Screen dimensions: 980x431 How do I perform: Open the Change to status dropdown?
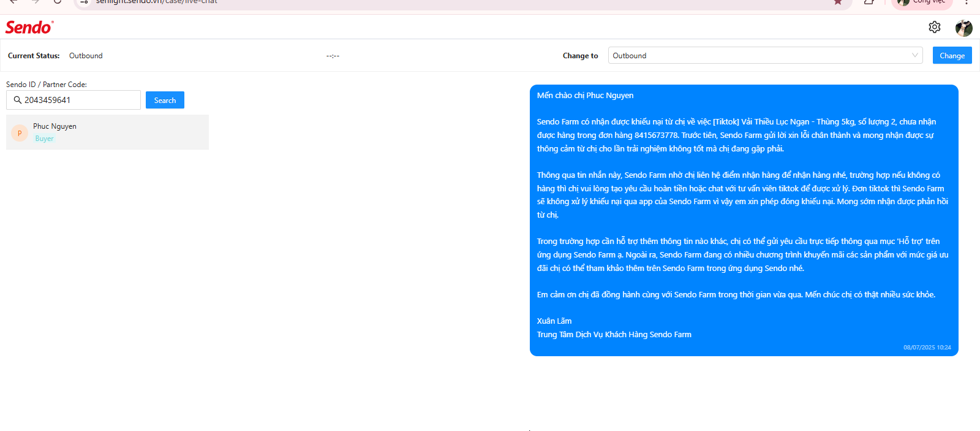[x=766, y=55]
